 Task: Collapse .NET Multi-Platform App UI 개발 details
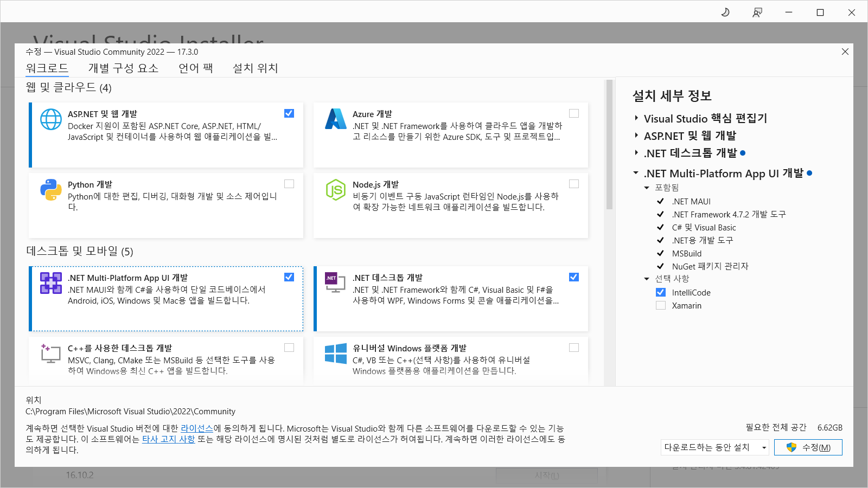point(636,173)
